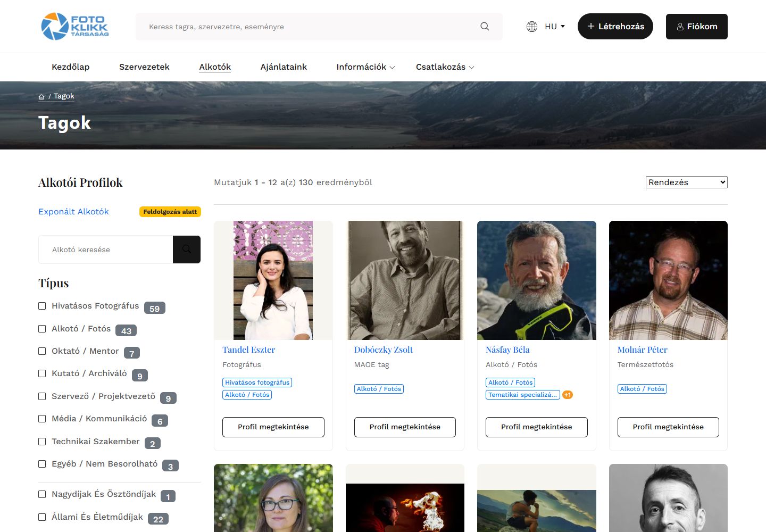This screenshot has height=532, width=766.
Task: Click the Tagok breadcrumb link
Action: 64,96
